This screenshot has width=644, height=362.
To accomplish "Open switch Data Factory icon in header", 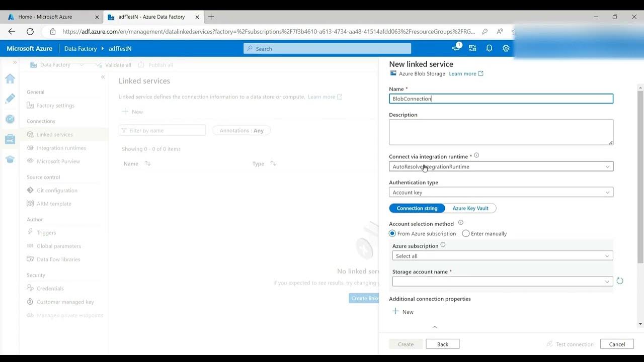I will (x=472, y=48).
